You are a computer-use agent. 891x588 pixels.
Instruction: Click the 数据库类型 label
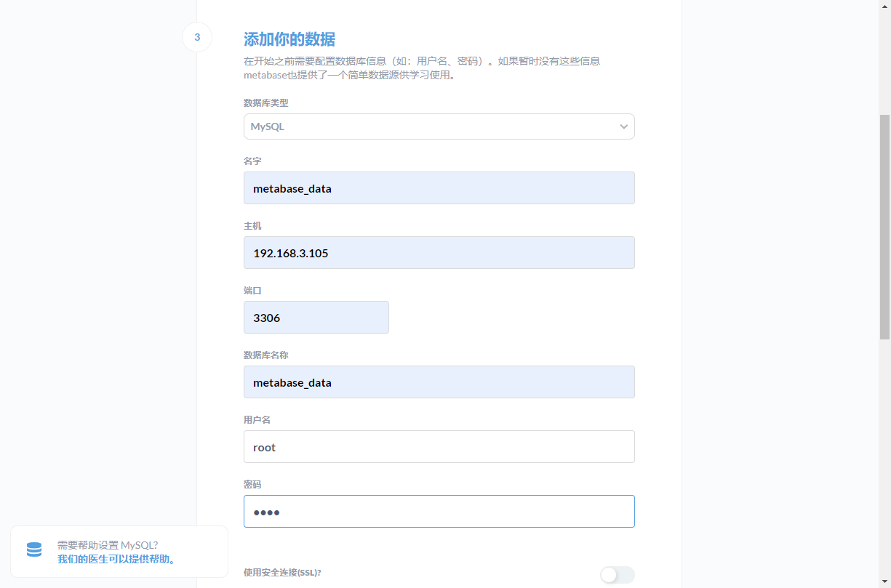click(266, 103)
